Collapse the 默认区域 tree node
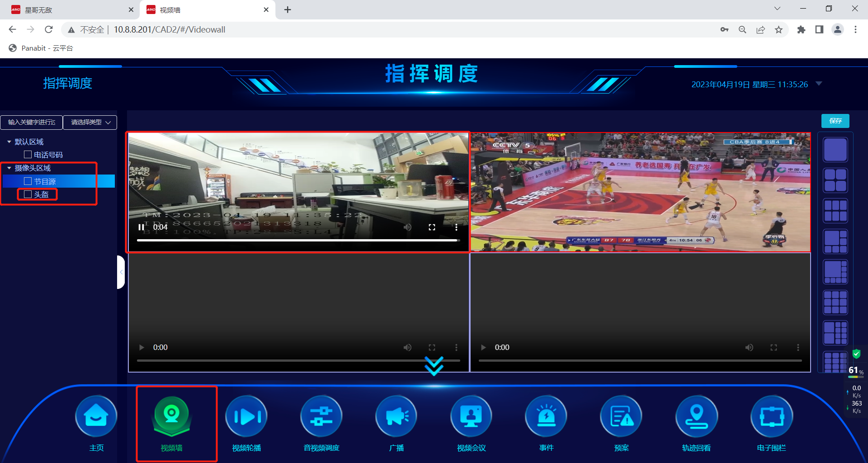The image size is (868, 463). tap(9, 142)
